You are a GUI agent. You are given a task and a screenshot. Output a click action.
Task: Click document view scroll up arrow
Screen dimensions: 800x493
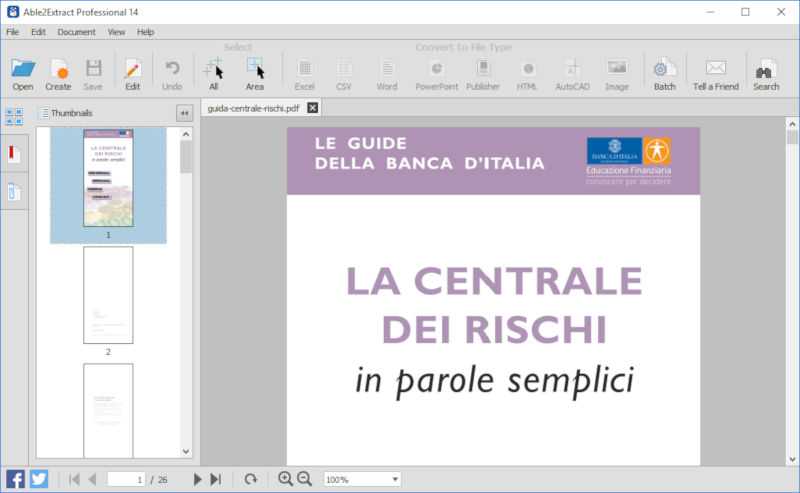point(792,124)
